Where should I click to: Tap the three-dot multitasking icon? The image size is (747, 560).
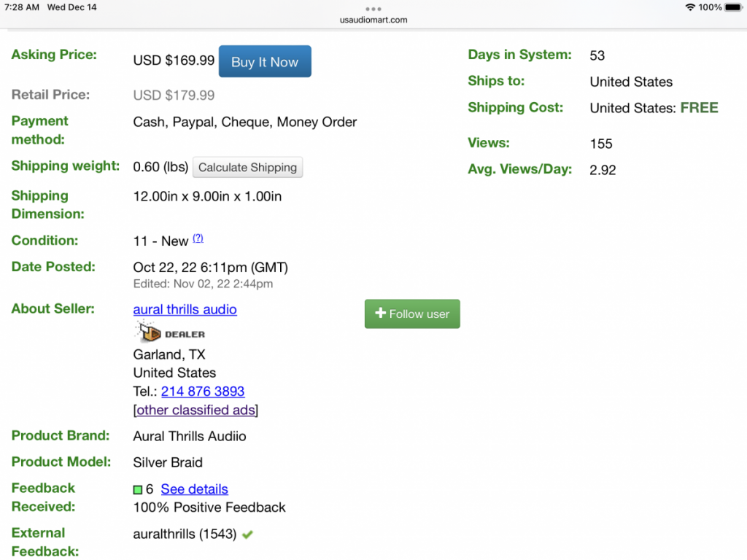click(373, 9)
